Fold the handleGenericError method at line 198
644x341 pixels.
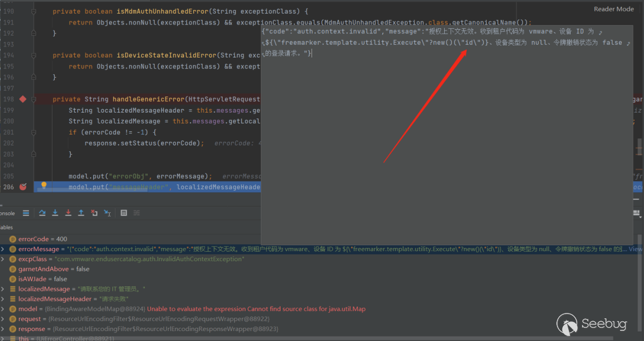point(33,100)
